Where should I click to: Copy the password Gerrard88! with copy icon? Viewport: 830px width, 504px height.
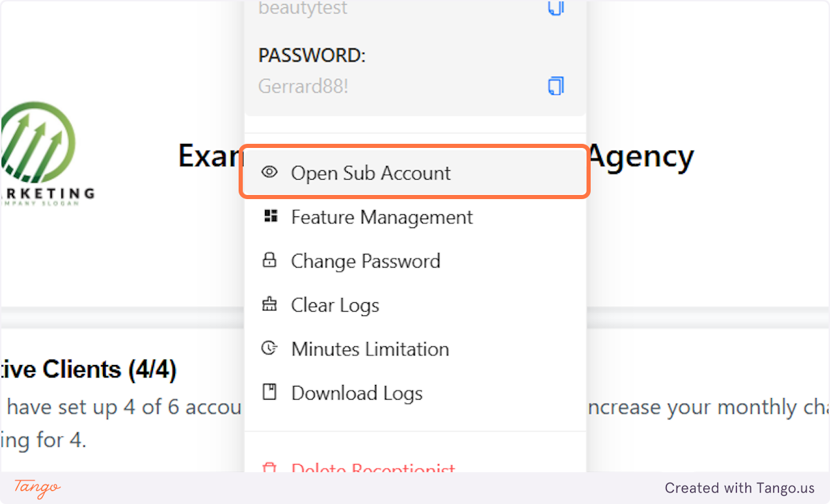pyautogui.click(x=556, y=86)
